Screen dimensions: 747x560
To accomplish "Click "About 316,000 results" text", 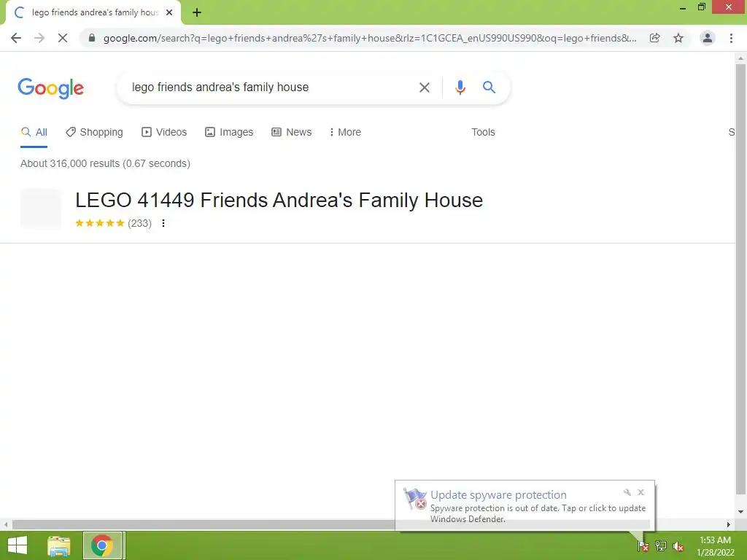I will tap(69, 164).
